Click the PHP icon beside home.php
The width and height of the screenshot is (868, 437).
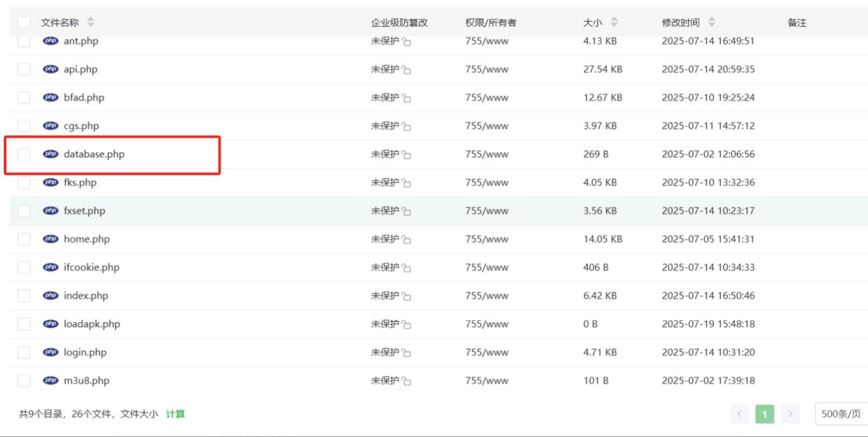point(50,239)
